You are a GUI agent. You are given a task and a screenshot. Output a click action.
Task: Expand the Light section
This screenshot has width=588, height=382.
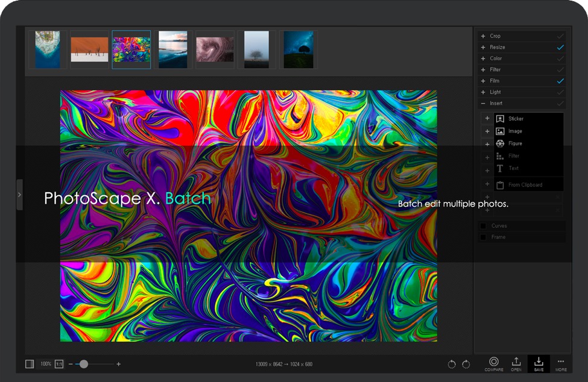click(x=483, y=92)
